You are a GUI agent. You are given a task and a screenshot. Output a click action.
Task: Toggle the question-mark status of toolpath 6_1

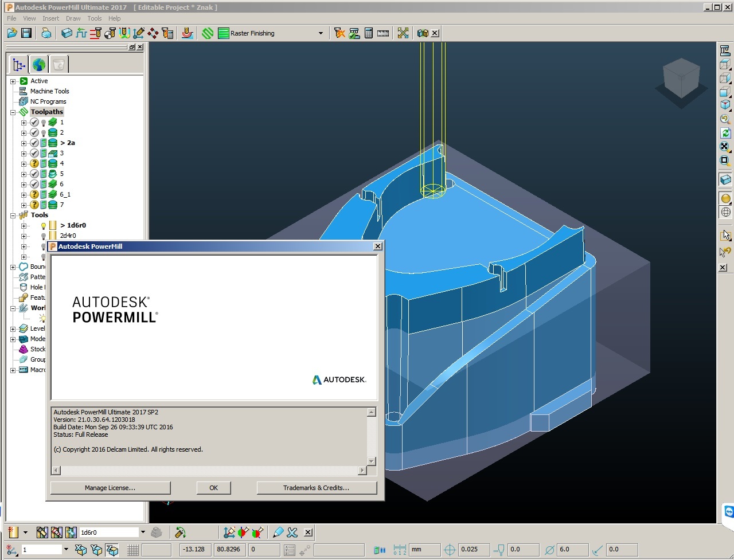coord(34,195)
